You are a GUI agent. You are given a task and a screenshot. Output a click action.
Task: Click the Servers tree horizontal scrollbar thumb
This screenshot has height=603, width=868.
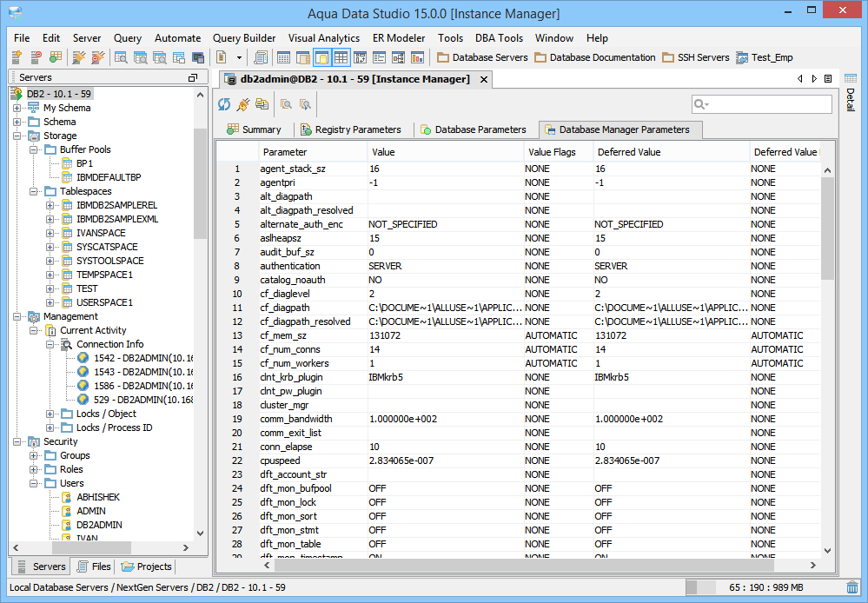point(91,547)
